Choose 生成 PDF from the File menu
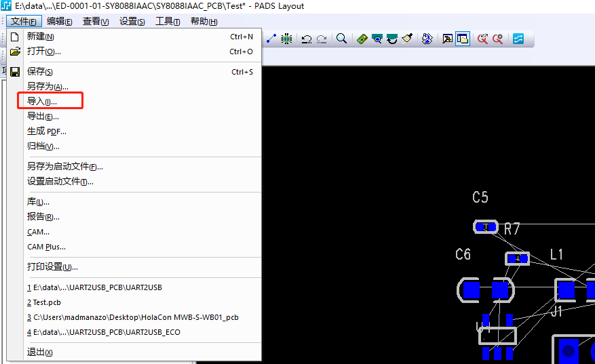The width and height of the screenshot is (595, 364). [46, 132]
